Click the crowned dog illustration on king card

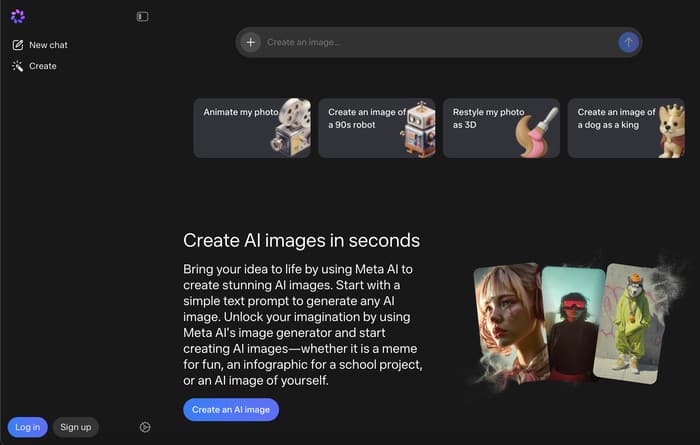coord(671,131)
